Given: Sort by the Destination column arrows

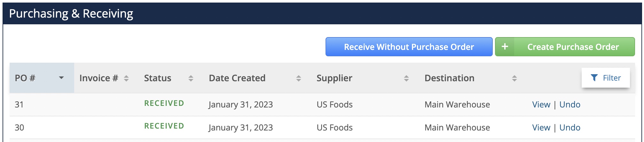Looking at the screenshot, I should coord(514,78).
